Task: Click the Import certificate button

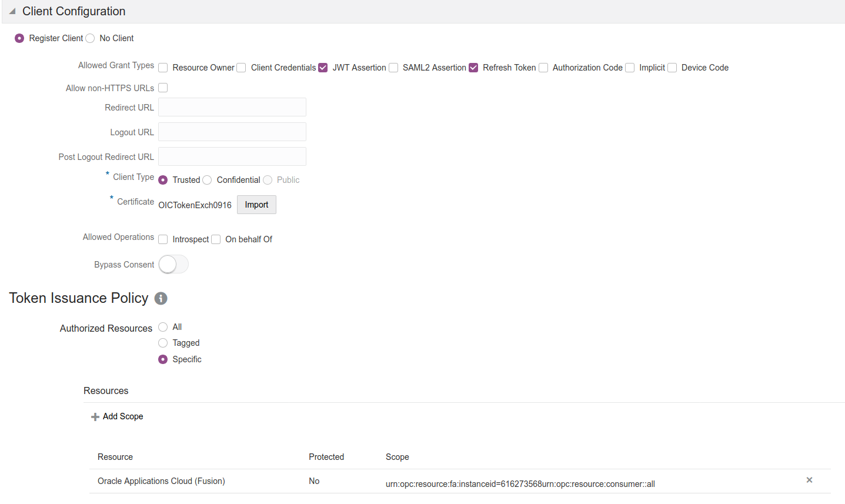Action: (256, 205)
